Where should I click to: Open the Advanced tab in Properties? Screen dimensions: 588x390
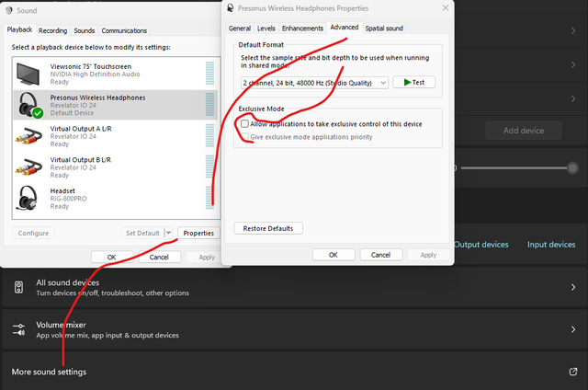point(345,27)
